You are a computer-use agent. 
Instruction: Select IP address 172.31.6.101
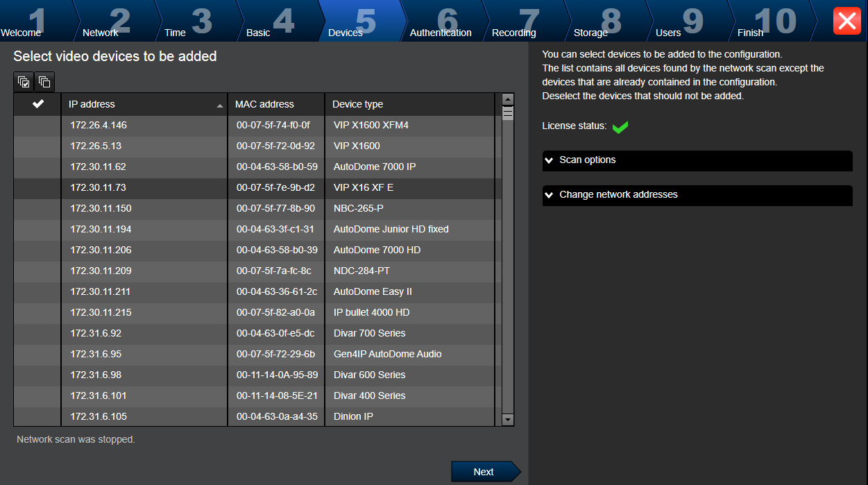point(98,396)
